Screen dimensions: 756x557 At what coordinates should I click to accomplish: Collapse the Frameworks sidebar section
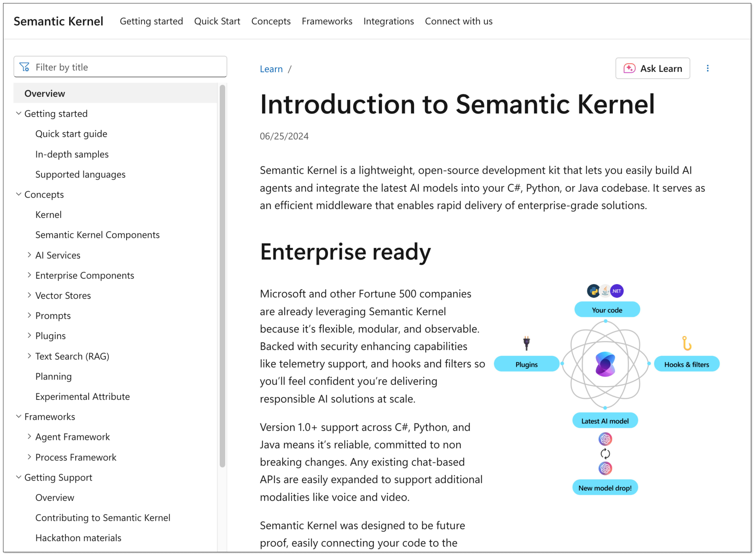[x=19, y=416]
